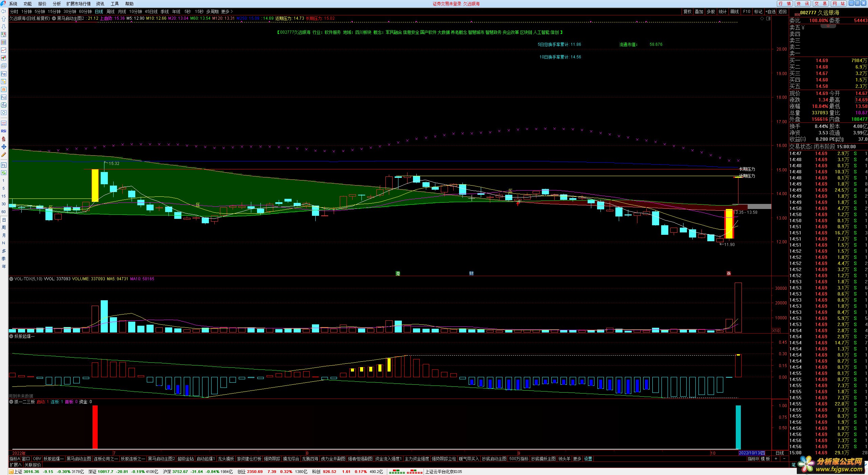Click the RSI indicator icon in left sidebar

click(x=4, y=131)
